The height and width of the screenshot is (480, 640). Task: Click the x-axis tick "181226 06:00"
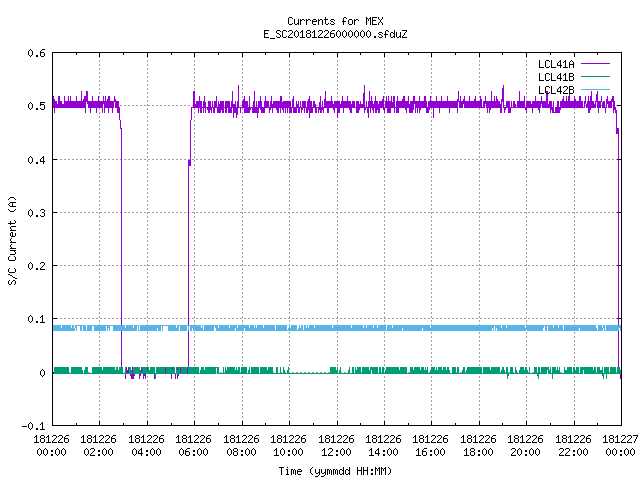coord(193,446)
